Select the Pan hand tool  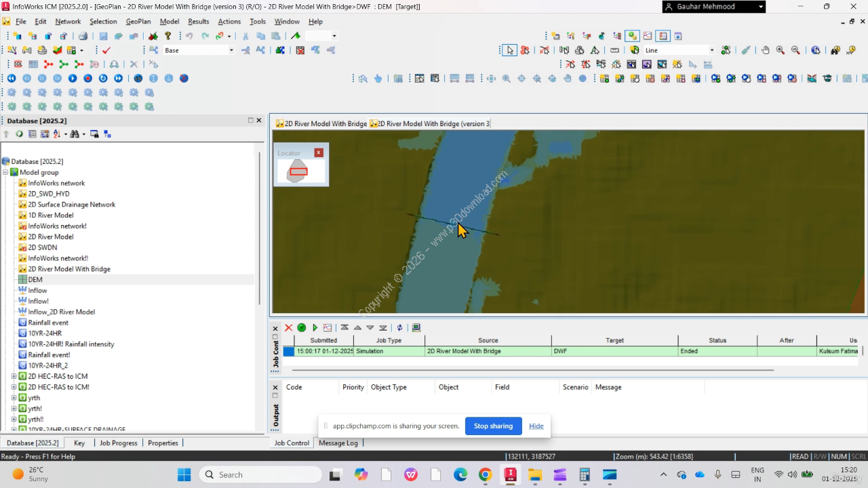point(765,50)
